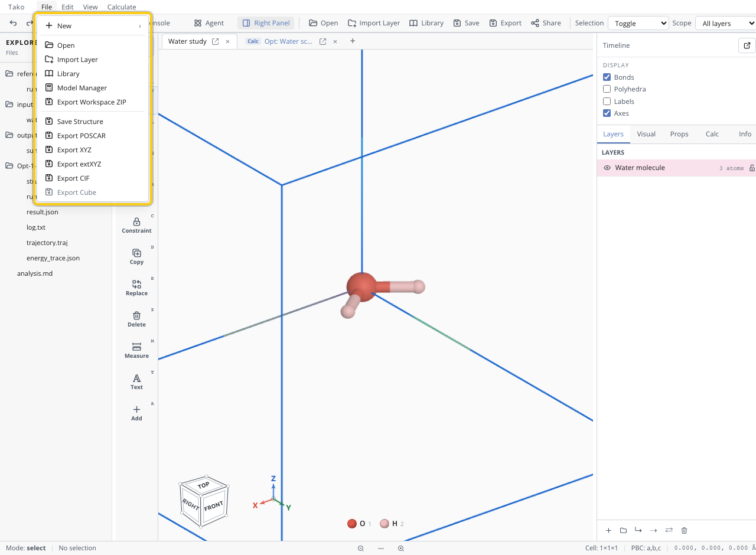Enable the Labels checkbox
Image resolution: width=756 pixels, height=555 pixels.
coord(607,102)
